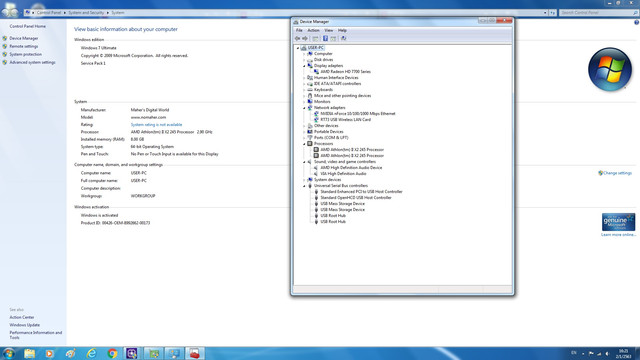Expand the Disk drives category
This screenshot has width=640, height=360.
[x=304, y=60]
